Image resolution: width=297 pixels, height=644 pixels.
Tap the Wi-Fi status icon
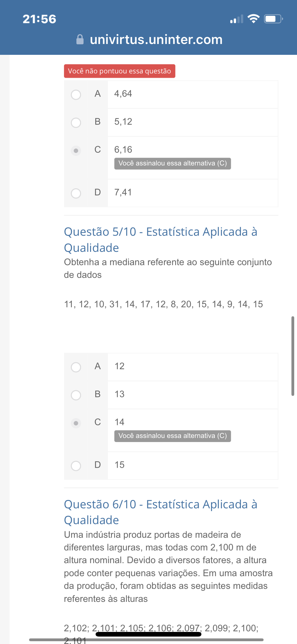click(x=253, y=19)
